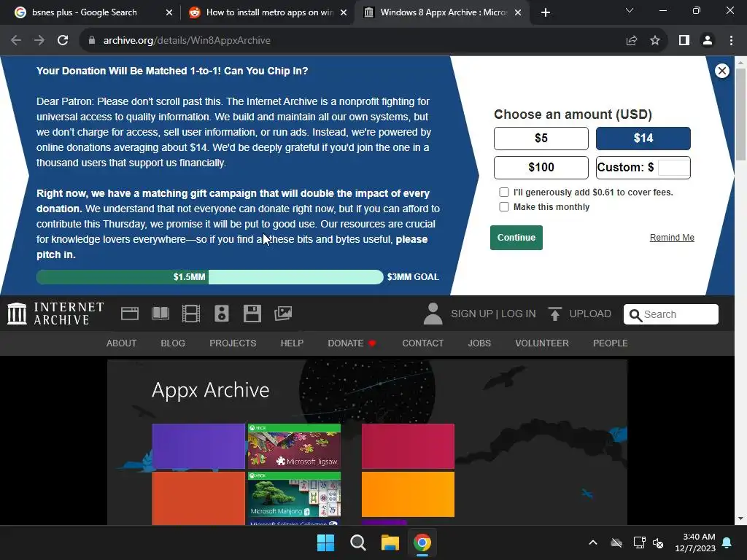The height and width of the screenshot is (560, 747).
Task: Check the Make this monthly box
Action: [503, 206]
